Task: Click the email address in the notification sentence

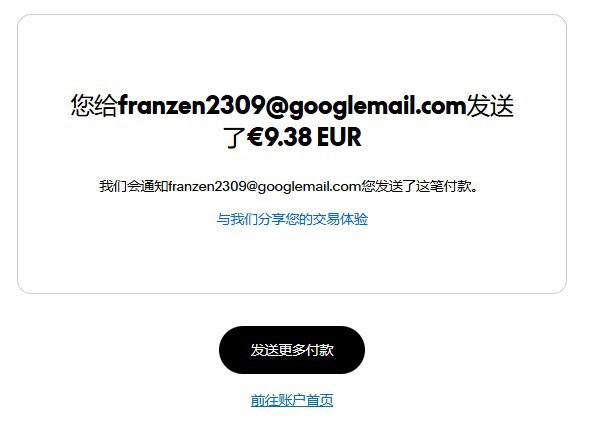Action: (264, 186)
